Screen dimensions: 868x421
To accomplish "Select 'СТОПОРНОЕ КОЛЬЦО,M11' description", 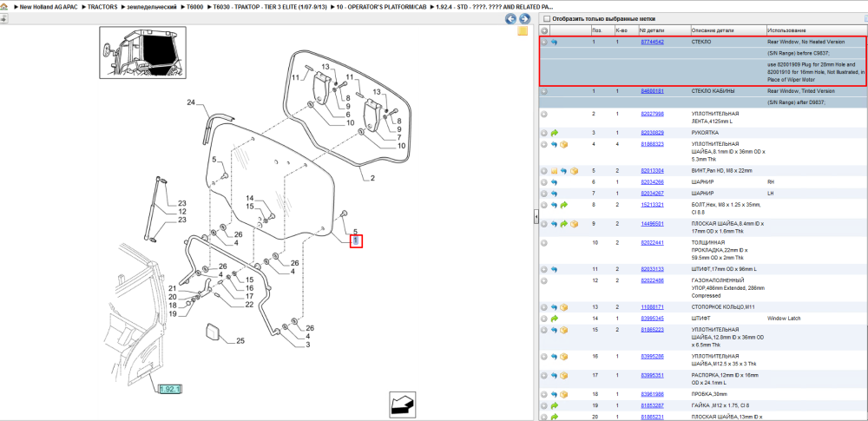I will [722, 307].
